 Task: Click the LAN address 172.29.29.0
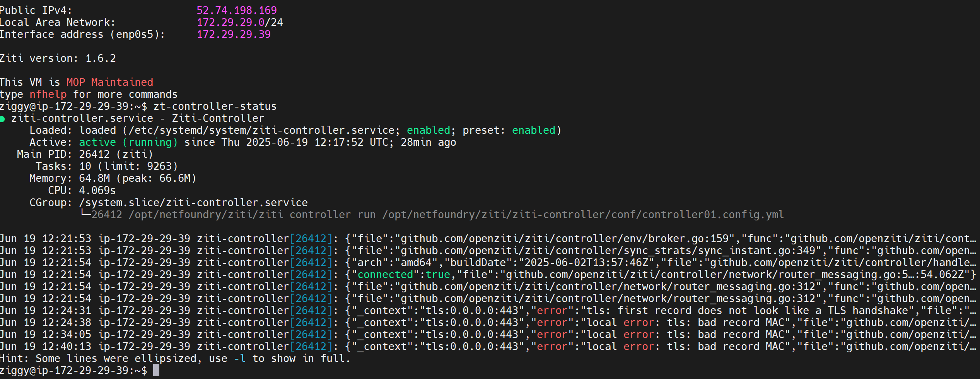point(230,22)
